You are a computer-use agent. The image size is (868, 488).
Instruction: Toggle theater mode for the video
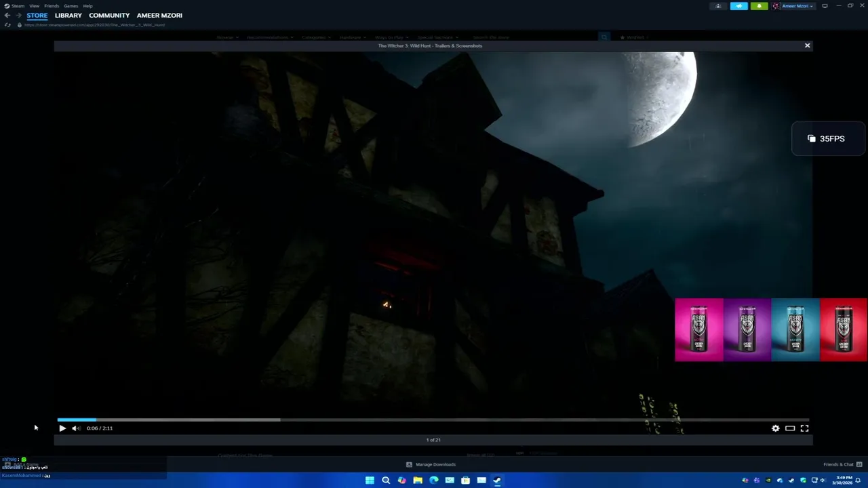pos(790,428)
